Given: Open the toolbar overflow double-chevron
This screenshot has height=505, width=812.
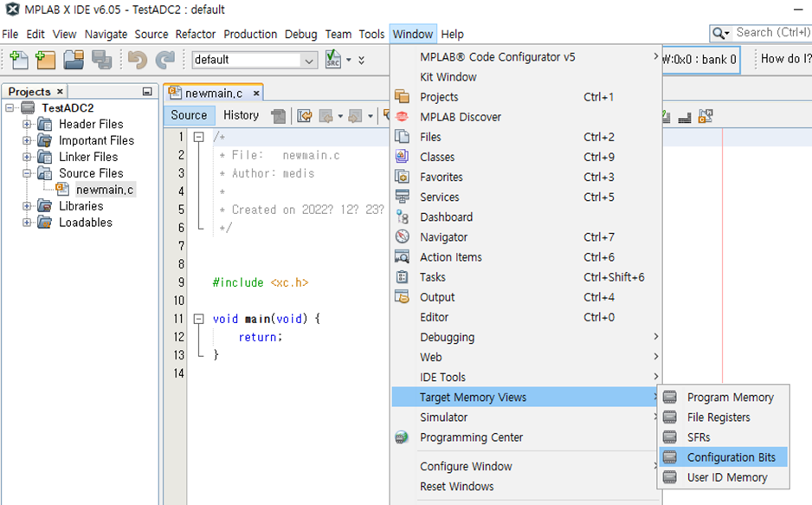Looking at the screenshot, I should tap(362, 60).
